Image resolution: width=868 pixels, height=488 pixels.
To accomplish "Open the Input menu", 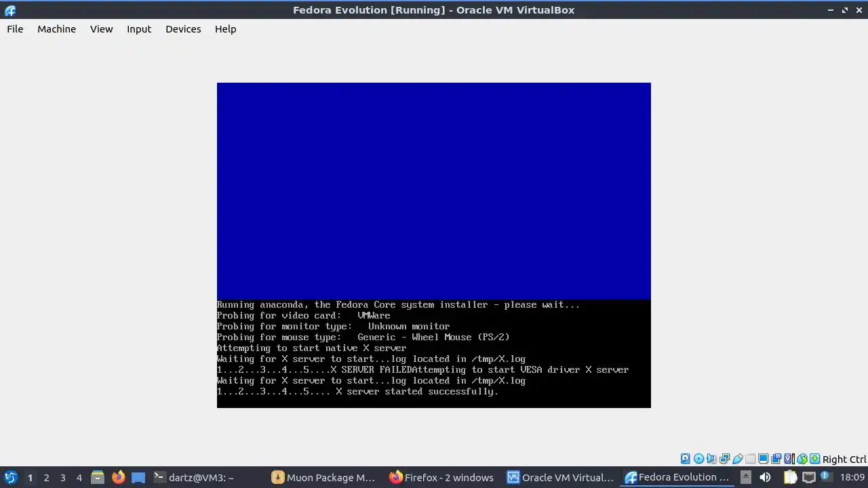I will pos(139,29).
